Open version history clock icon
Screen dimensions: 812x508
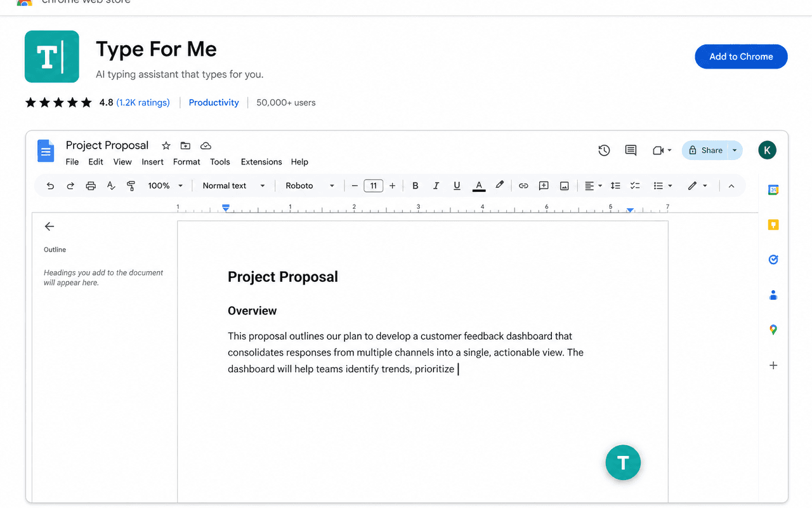[x=604, y=150]
